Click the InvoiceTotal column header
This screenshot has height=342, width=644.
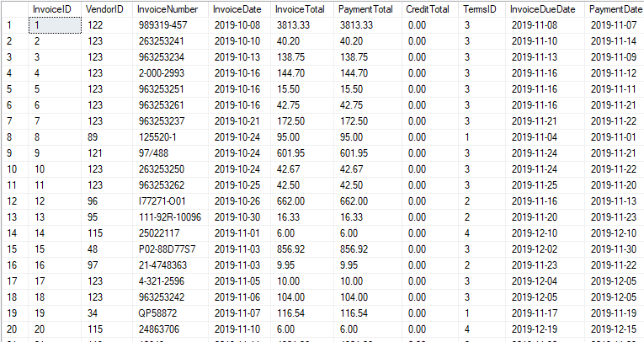302,9
